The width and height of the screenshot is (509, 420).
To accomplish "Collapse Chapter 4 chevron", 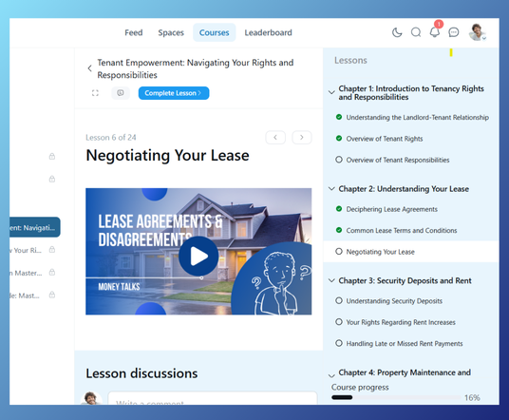I will pos(331,376).
